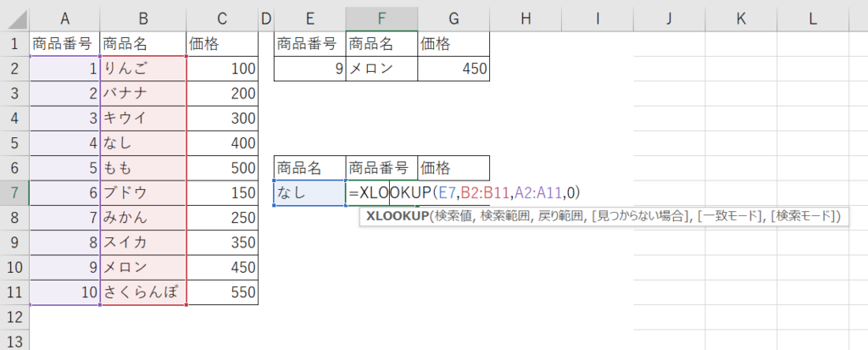This screenshot has width=868, height=350.
Task: Click the select-all corner triangle
Action: (x=14, y=18)
